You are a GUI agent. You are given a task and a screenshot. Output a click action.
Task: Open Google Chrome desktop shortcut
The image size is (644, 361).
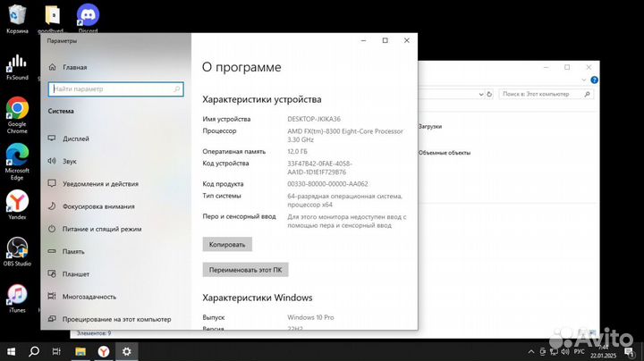[17, 115]
